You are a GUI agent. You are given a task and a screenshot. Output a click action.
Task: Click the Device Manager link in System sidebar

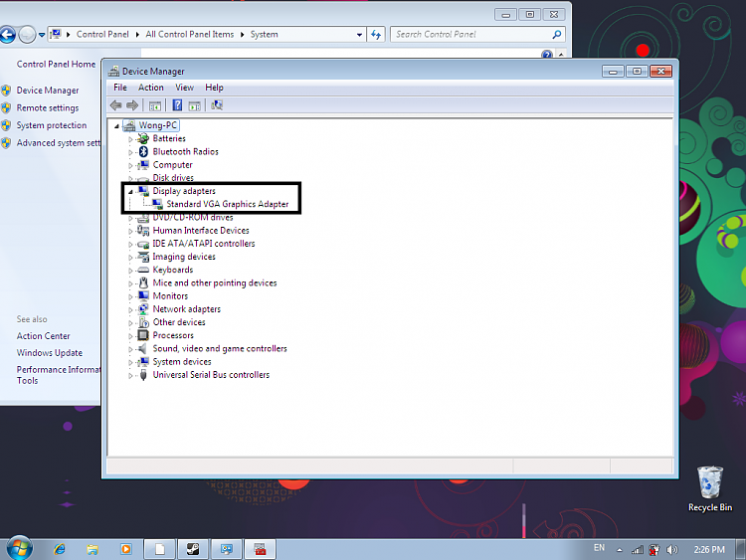click(48, 91)
